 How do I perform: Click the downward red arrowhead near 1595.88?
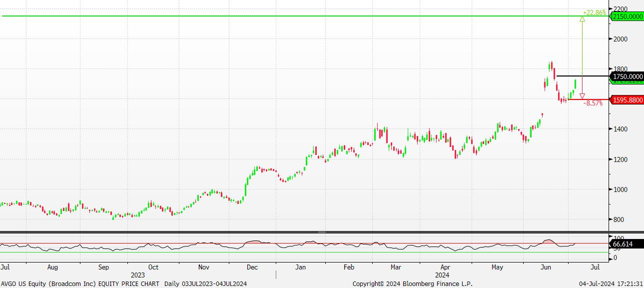point(582,96)
